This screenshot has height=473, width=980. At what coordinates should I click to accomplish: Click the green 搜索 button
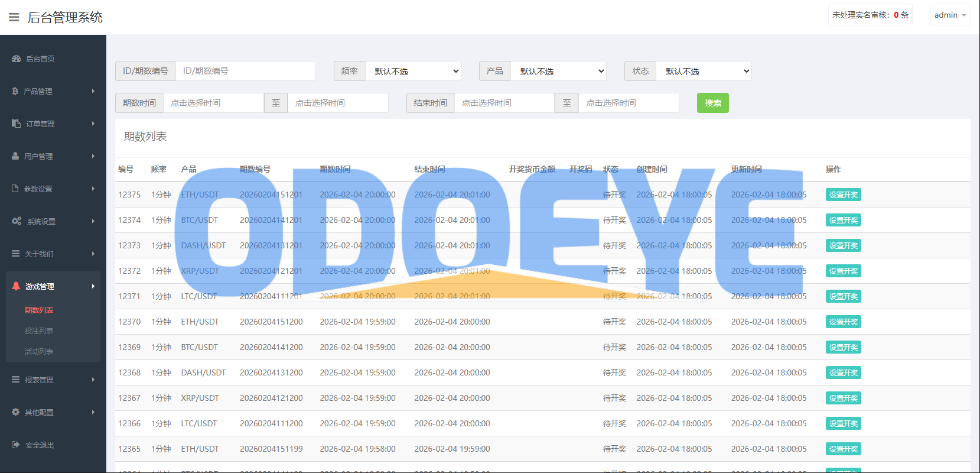pos(712,103)
